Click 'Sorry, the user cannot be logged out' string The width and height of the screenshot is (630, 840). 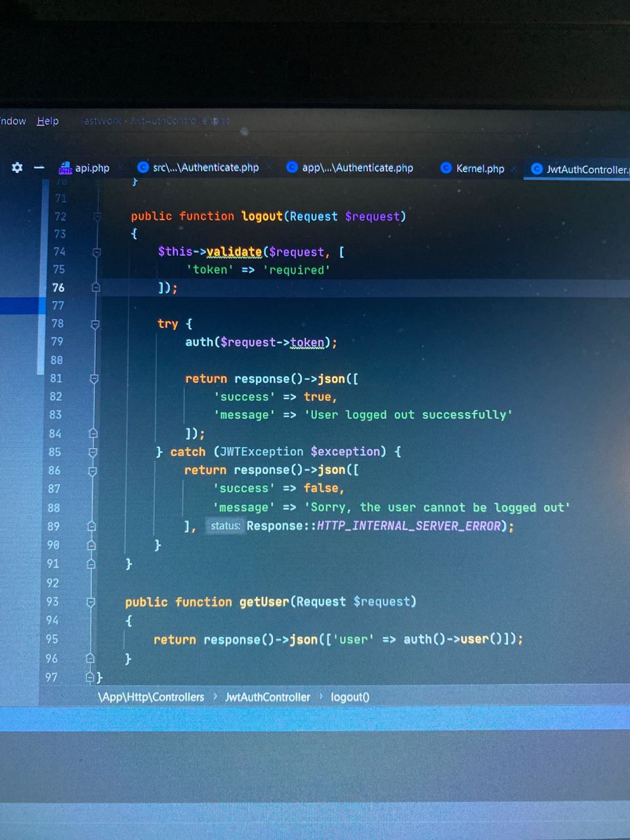click(x=437, y=507)
